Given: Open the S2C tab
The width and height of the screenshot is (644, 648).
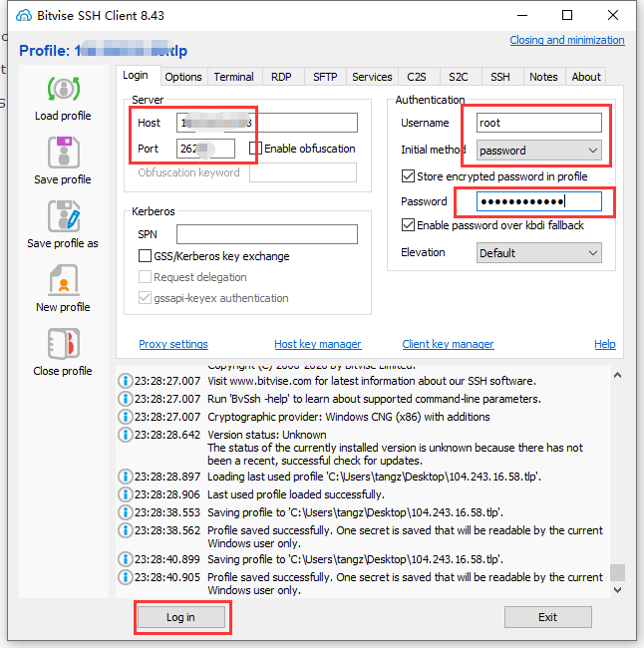Looking at the screenshot, I should point(459,77).
